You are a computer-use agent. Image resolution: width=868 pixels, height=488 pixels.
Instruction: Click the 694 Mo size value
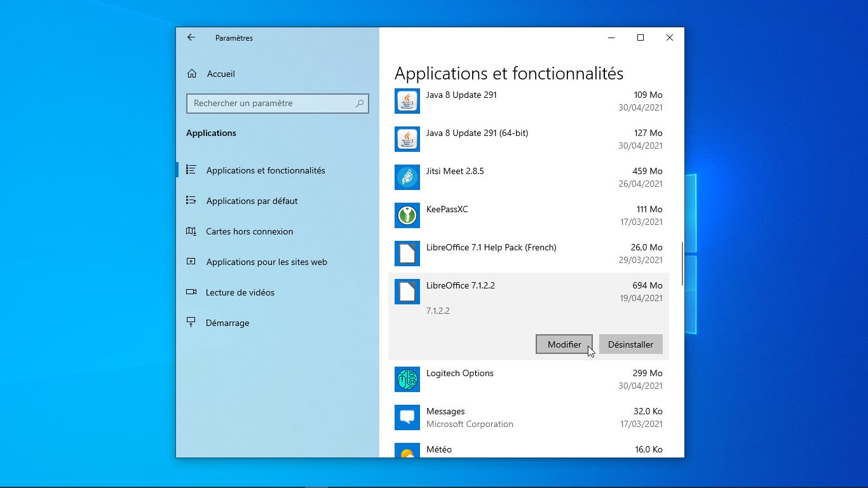[648, 285]
